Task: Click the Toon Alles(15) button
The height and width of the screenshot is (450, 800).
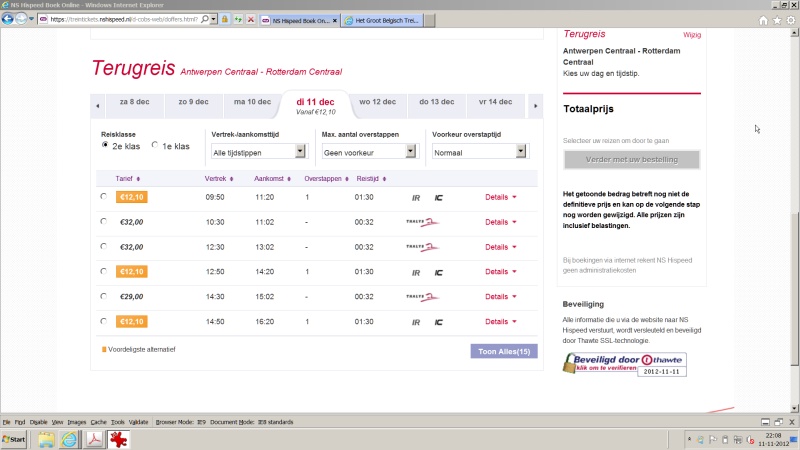Action: pyautogui.click(x=503, y=351)
